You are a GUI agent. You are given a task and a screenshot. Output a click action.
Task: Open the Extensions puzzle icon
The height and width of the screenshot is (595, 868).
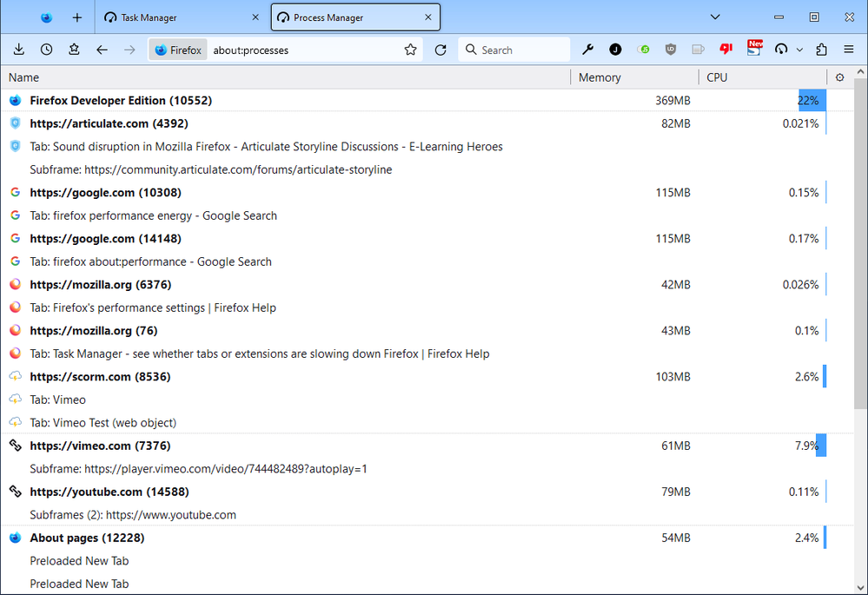[x=821, y=50]
